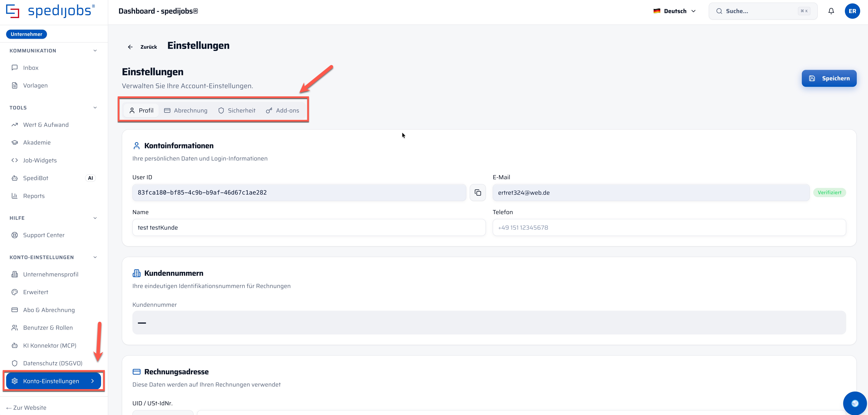Switch to the Abrechnung tab
This screenshot has height=415, width=868.
[186, 111]
